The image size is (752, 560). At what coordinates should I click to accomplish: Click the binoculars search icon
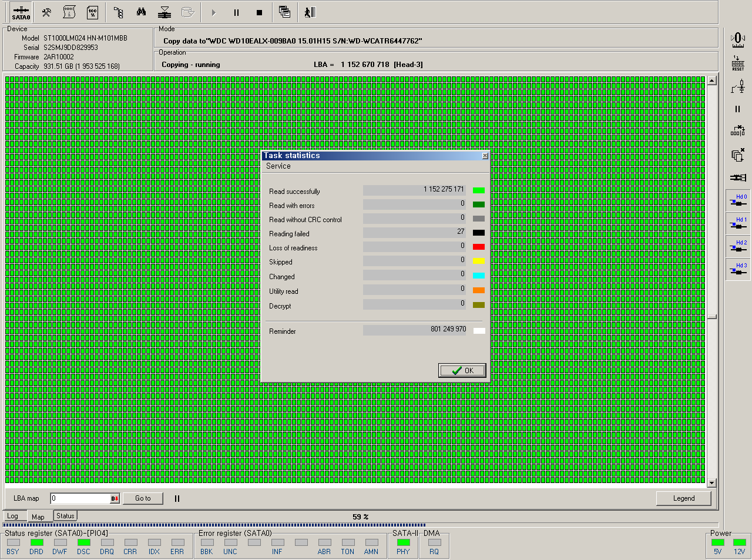(141, 12)
